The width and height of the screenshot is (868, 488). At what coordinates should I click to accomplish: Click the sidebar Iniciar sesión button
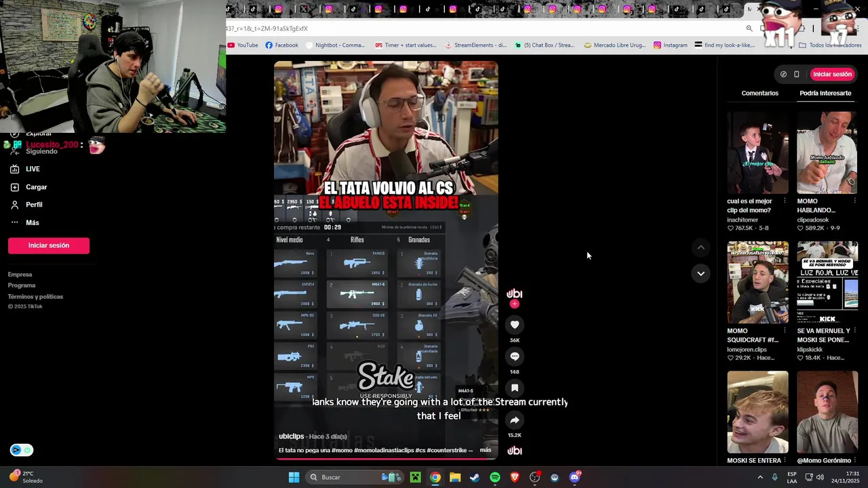click(x=49, y=245)
